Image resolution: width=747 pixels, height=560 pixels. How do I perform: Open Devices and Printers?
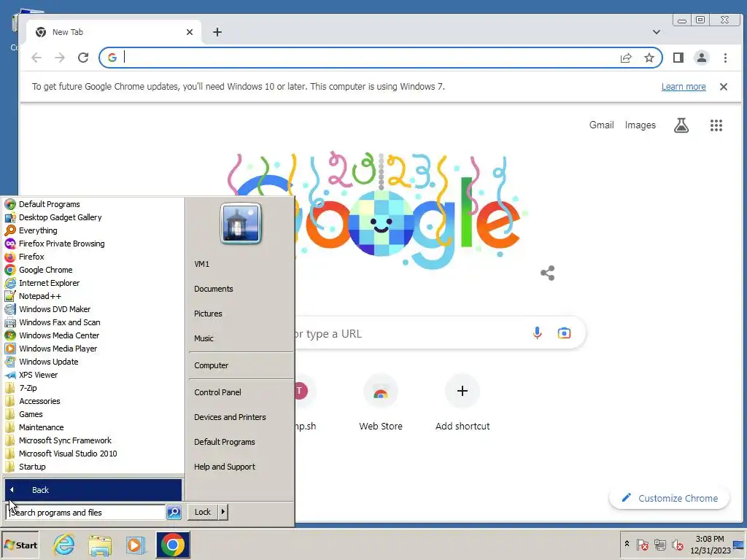click(x=230, y=417)
